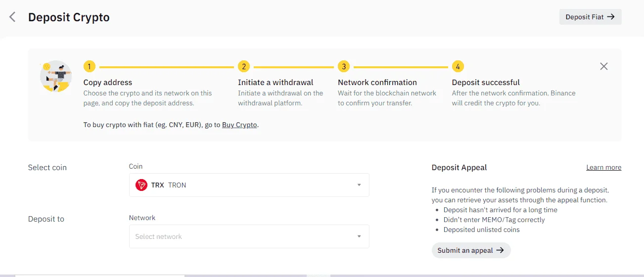Viewport: 644px width, 277px height.
Task: Click the arrow icon in Submit an appeal
Action: click(500, 250)
